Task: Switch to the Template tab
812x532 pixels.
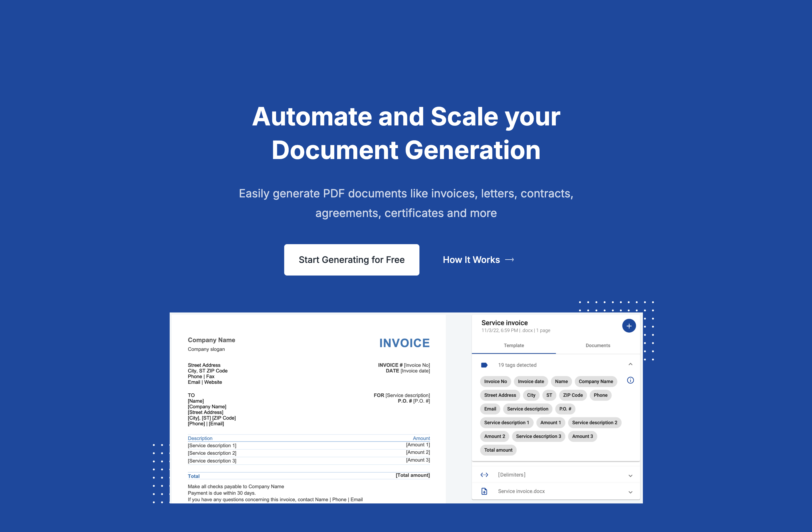Action: [x=514, y=345]
